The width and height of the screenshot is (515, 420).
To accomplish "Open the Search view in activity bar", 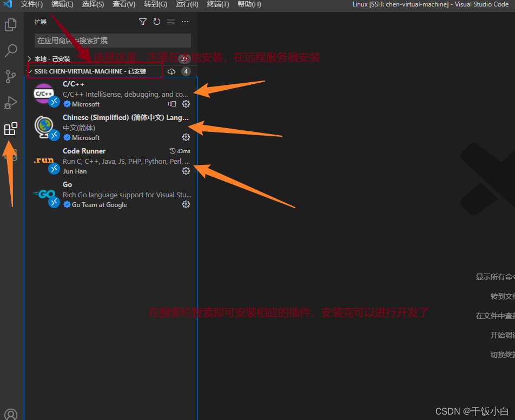I will (11, 51).
